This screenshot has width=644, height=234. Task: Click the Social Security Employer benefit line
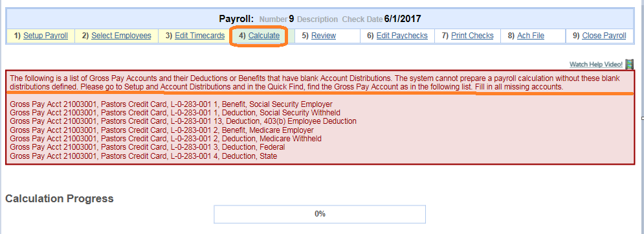point(172,104)
